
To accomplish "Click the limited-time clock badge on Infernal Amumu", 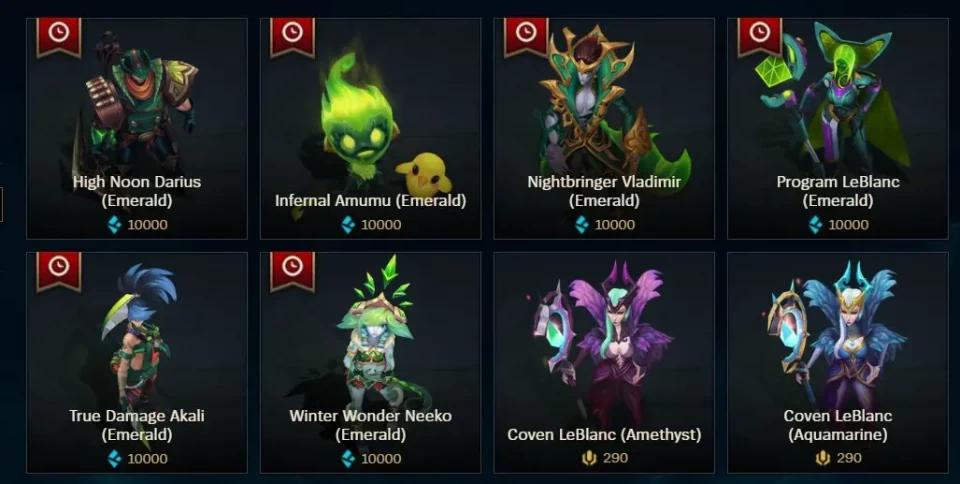I will coord(293,36).
